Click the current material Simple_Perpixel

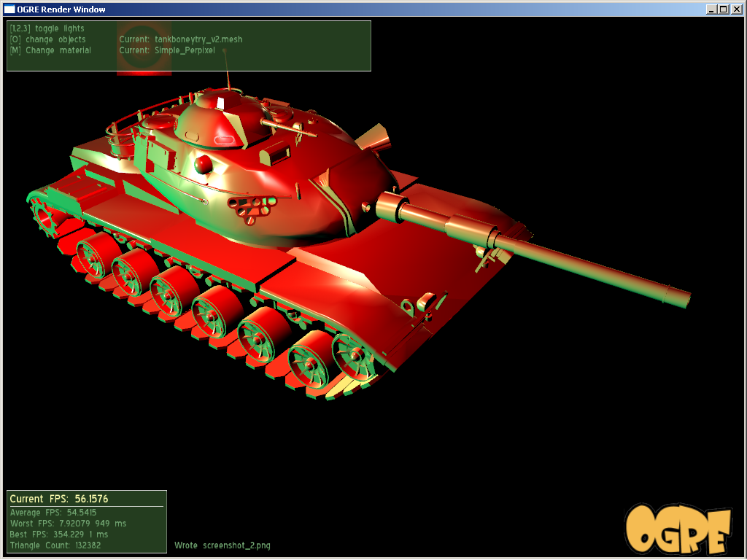coord(185,50)
